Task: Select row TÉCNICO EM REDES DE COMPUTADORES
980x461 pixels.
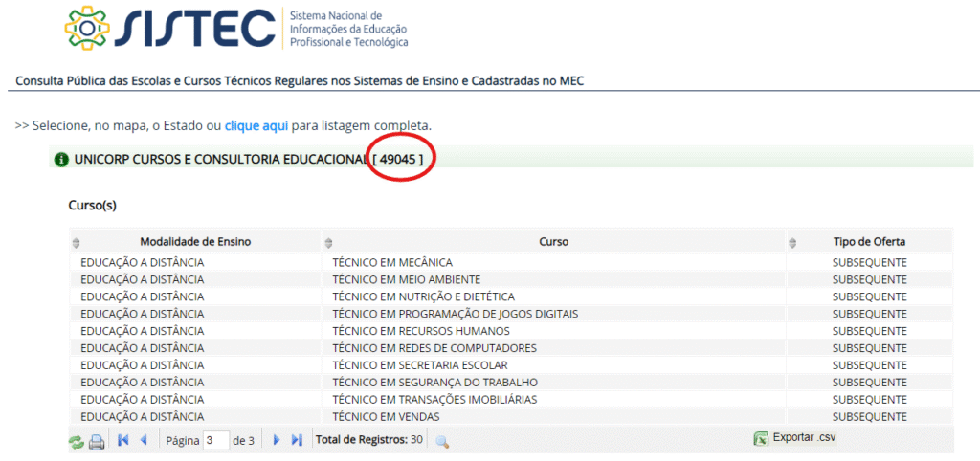Action: [511, 348]
